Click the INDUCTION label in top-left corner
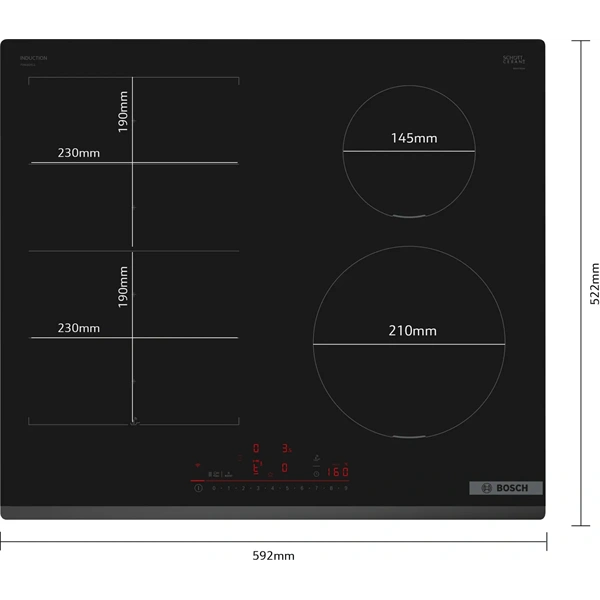The image size is (600, 600). click(33, 59)
